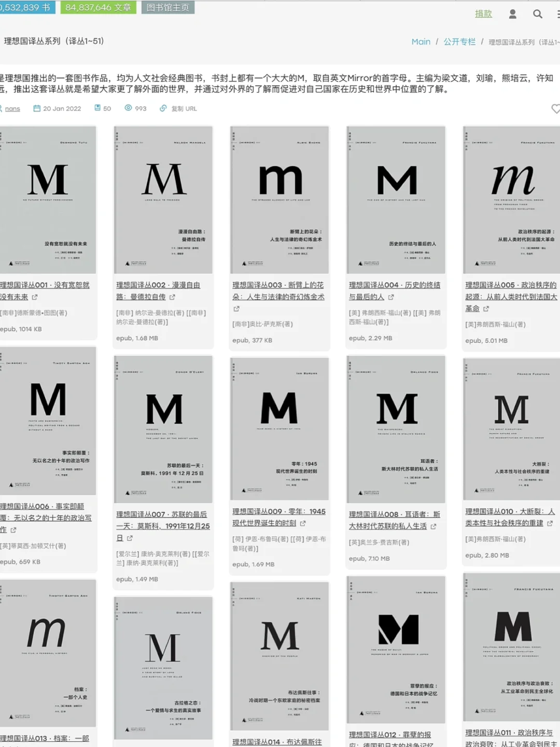
Task: Open cover of 古拉格之恋 book
Action: [x=163, y=668]
